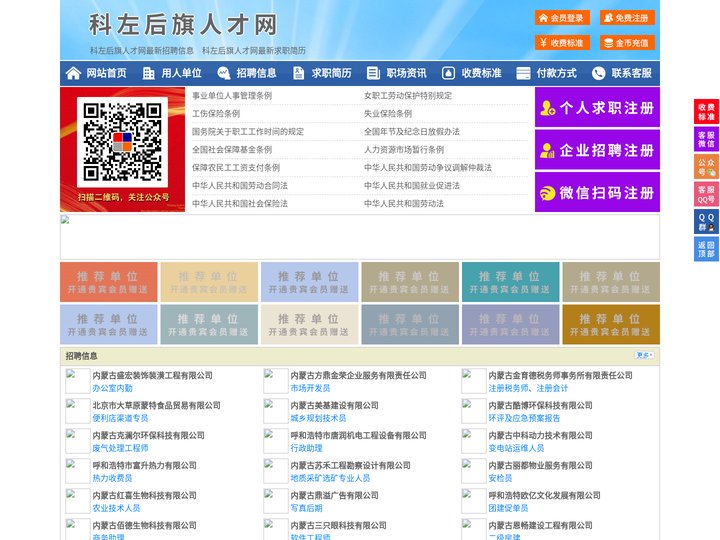Open the 免费注册 free registration button
The height and width of the screenshot is (540, 720).
coord(627,18)
